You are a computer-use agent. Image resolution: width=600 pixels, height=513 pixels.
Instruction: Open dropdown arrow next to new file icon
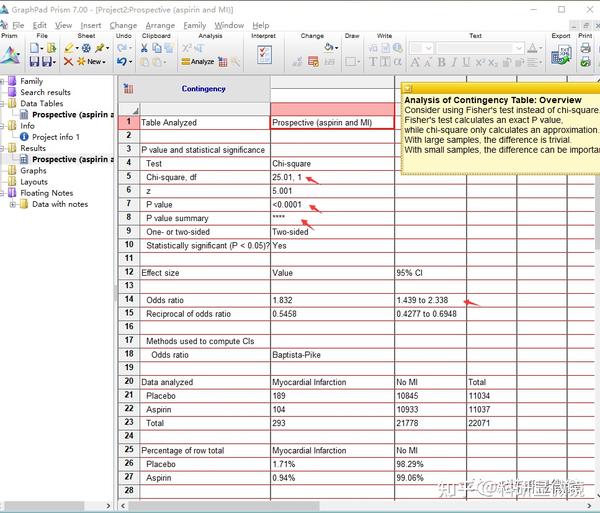(x=41, y=48)
